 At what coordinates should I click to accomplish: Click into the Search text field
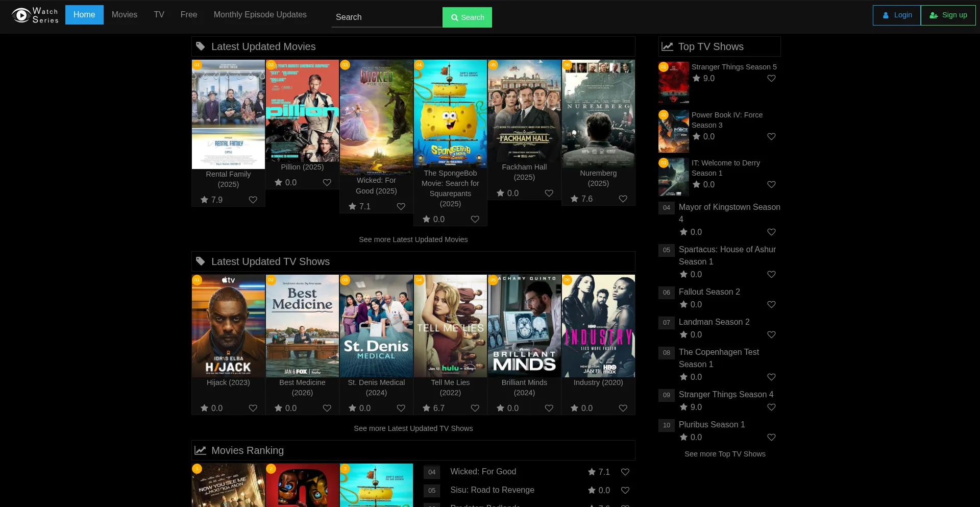pos(386,17)
